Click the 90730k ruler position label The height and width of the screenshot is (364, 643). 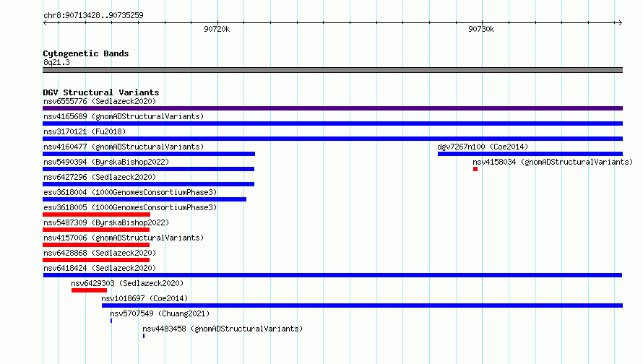click(481, 29)
